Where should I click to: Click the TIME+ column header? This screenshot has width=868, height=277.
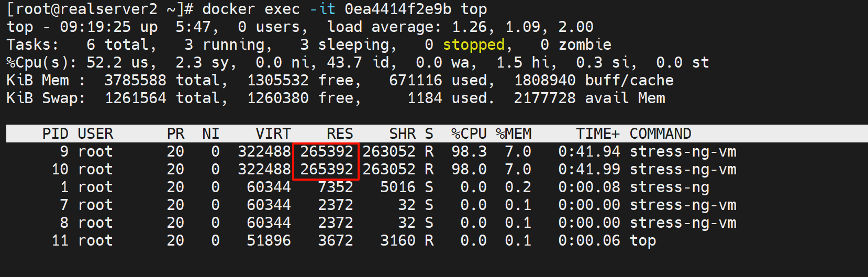tap(598, 134)
